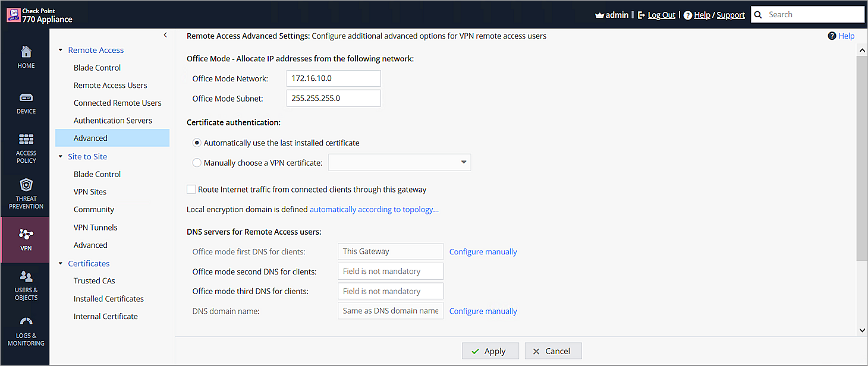The height and width of the screenshot is (366, 868).
Task: Go to Access Policy icon
Action: [x=26, y=140]
